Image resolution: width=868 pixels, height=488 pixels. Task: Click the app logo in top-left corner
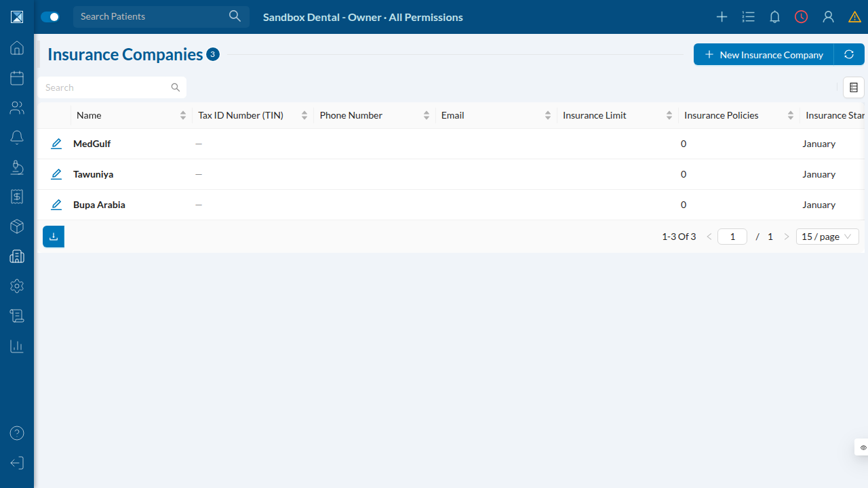point(17,17)
